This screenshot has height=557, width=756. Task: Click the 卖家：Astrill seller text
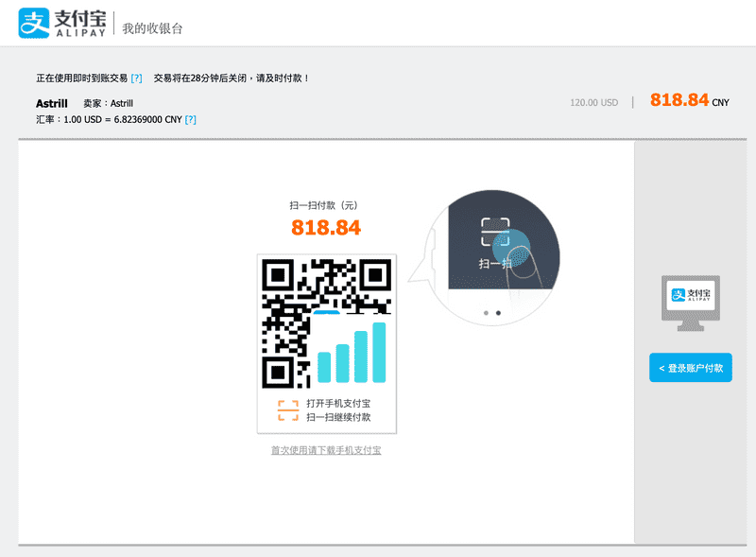[108, 103]
